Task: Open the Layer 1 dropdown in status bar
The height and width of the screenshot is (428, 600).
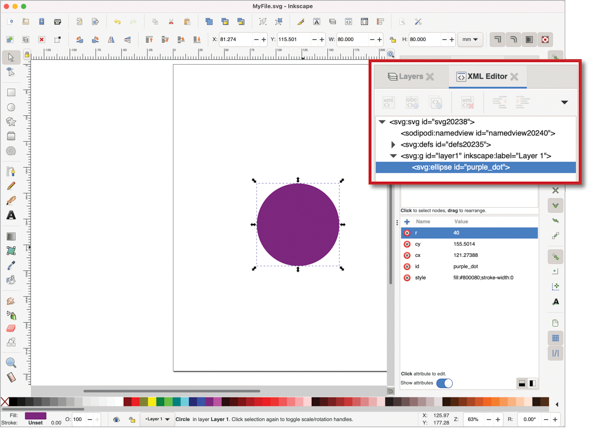Action: click(x=157, y=419)
